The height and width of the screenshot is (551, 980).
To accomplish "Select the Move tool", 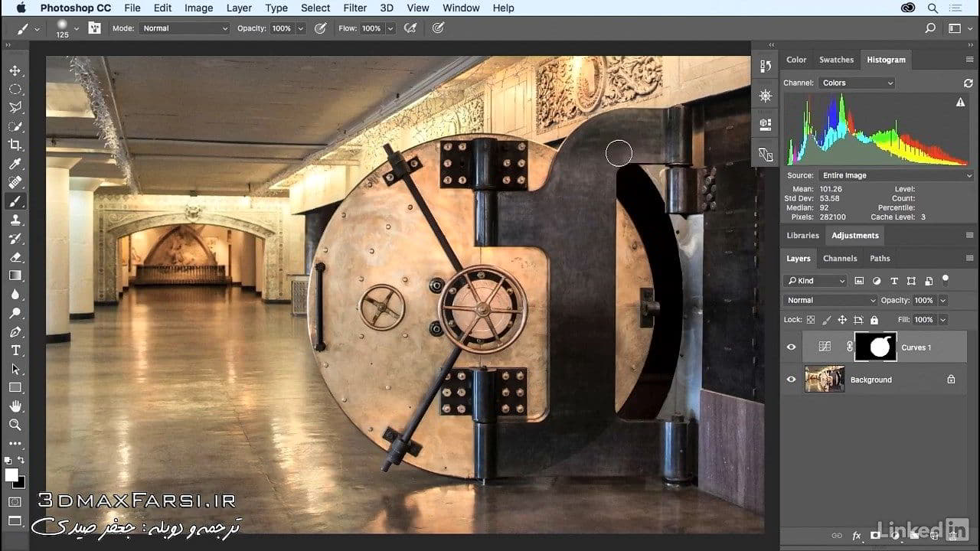I will (15, 70).
